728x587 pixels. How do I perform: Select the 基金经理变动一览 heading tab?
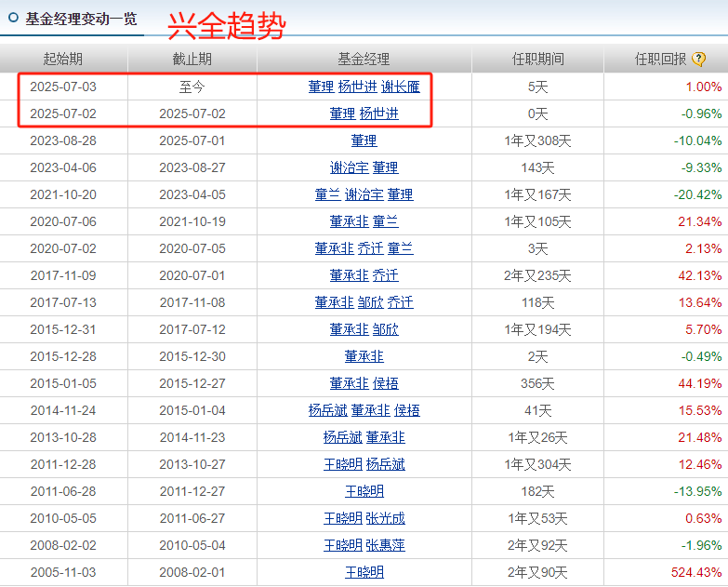pos(81,19)
